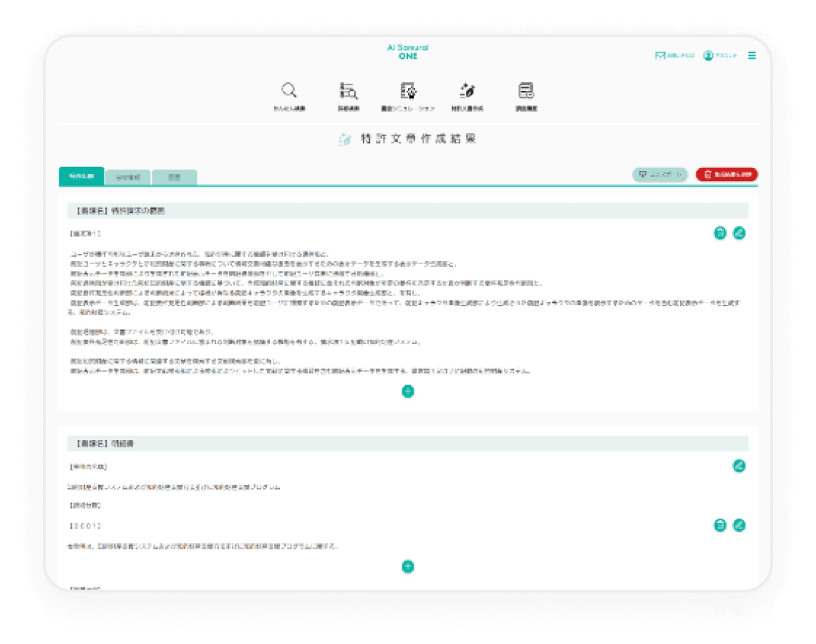Click the gray Export button
The height and width of the screenshot is (644, 816).
(660, 175)
